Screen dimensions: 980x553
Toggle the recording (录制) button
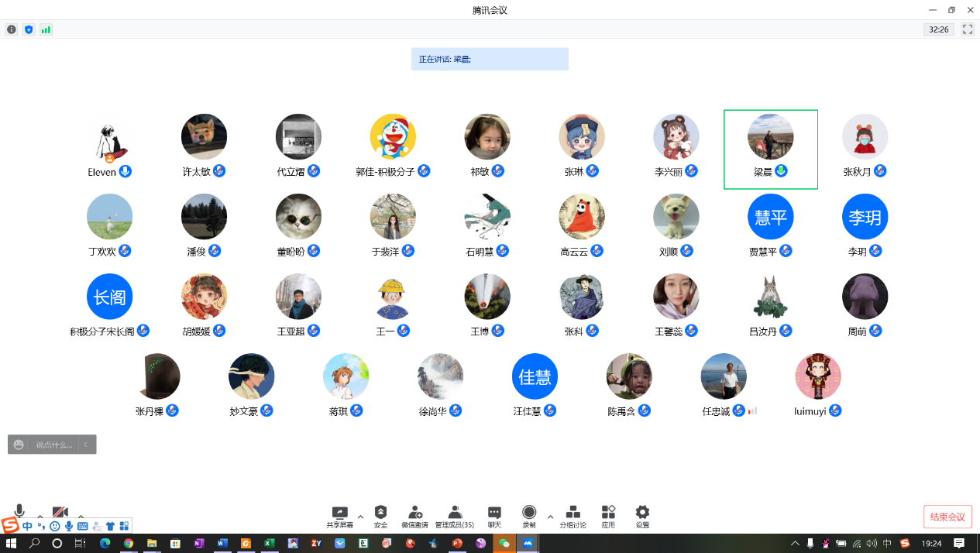click(529, 516)
